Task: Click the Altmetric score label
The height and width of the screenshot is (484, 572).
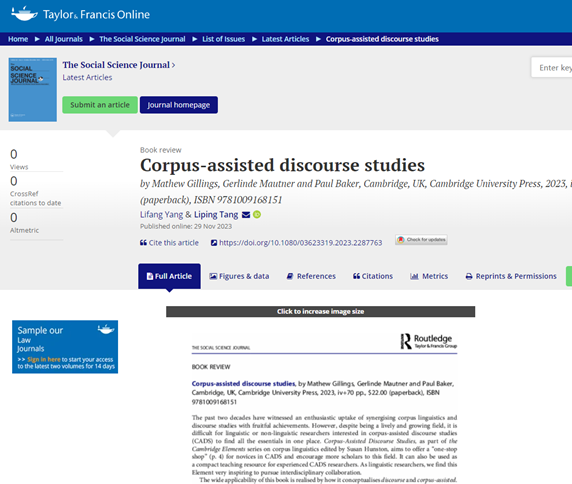Action: [24, 230]
